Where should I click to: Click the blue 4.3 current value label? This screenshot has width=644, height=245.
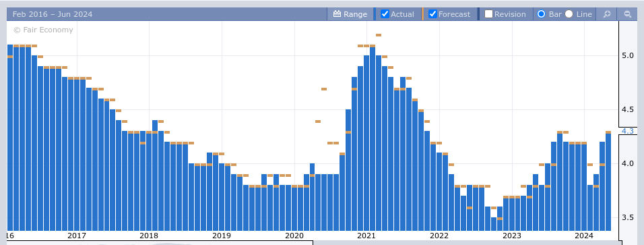pos(628,131)
